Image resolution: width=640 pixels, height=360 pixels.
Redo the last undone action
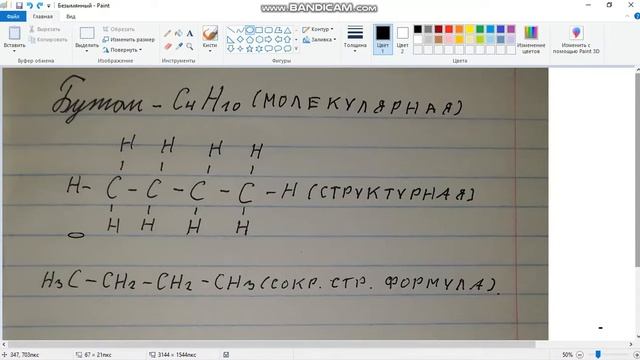coord(40,5)
